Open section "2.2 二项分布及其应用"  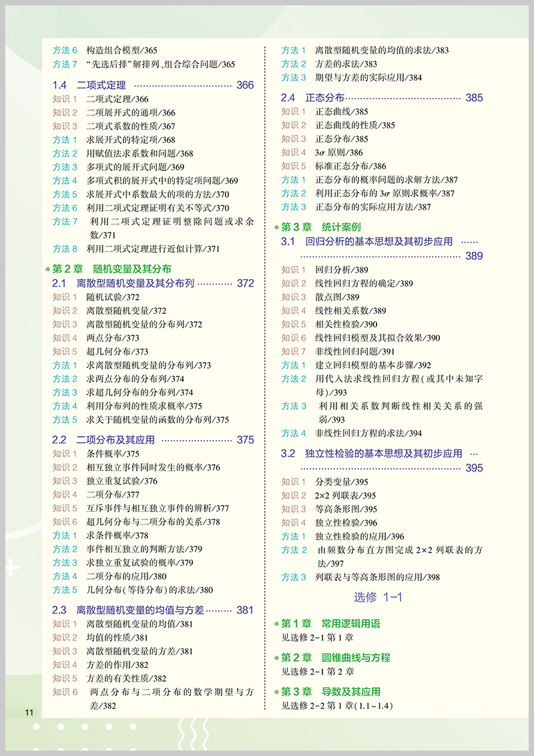[153, 439]
